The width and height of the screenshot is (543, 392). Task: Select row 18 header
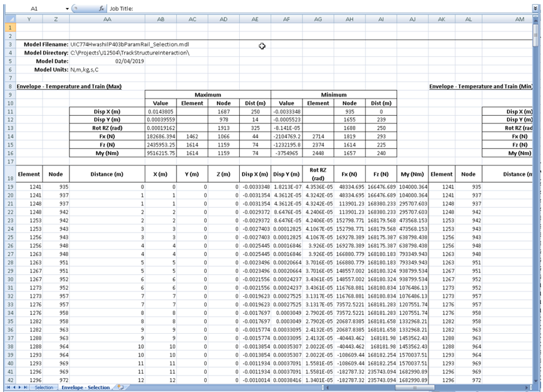click(9, 175)
